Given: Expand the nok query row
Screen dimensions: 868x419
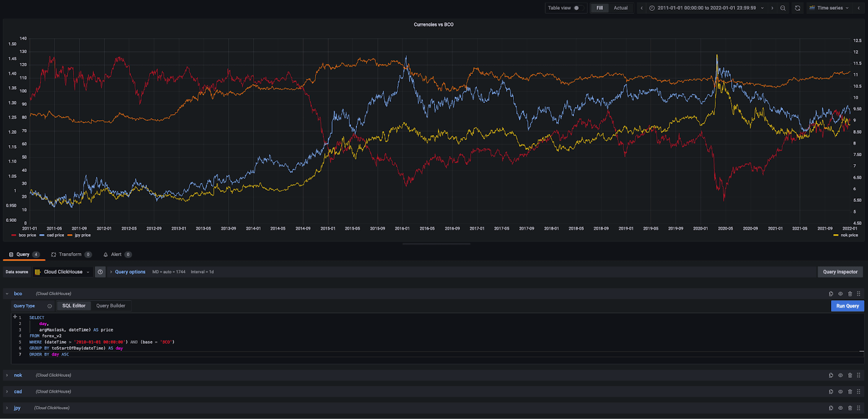Looking at the screenshot, I should [x=7, y=375].
